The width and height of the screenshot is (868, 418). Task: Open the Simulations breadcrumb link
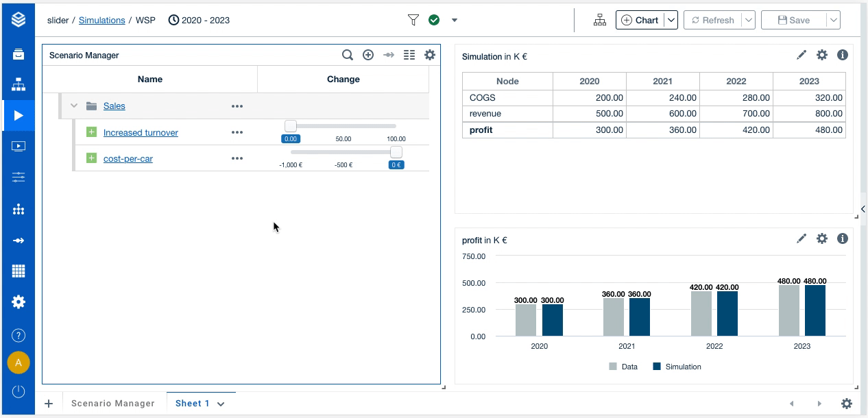pos(101,21)
